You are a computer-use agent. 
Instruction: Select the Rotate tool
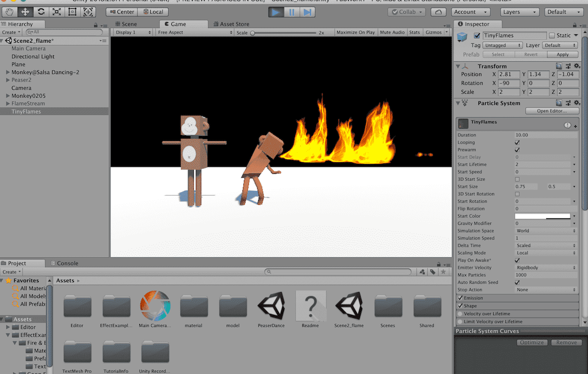tap(41, 12)
